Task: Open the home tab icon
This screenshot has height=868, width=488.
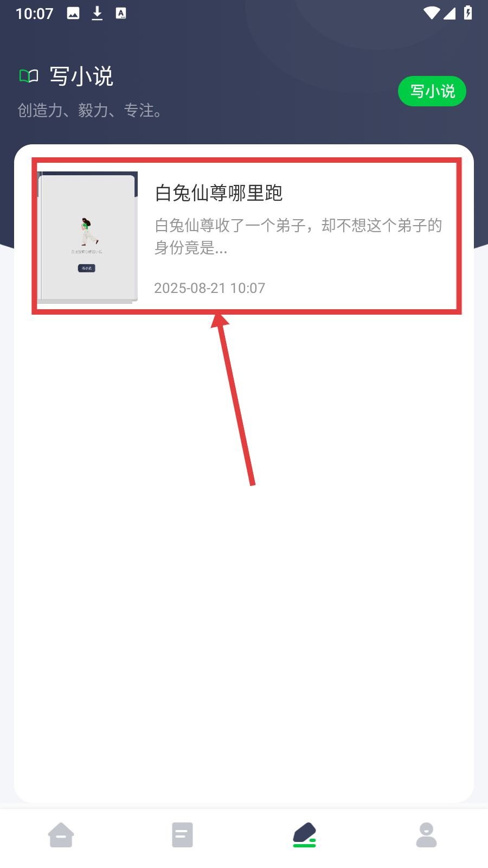Action: (x=61, y=835)
